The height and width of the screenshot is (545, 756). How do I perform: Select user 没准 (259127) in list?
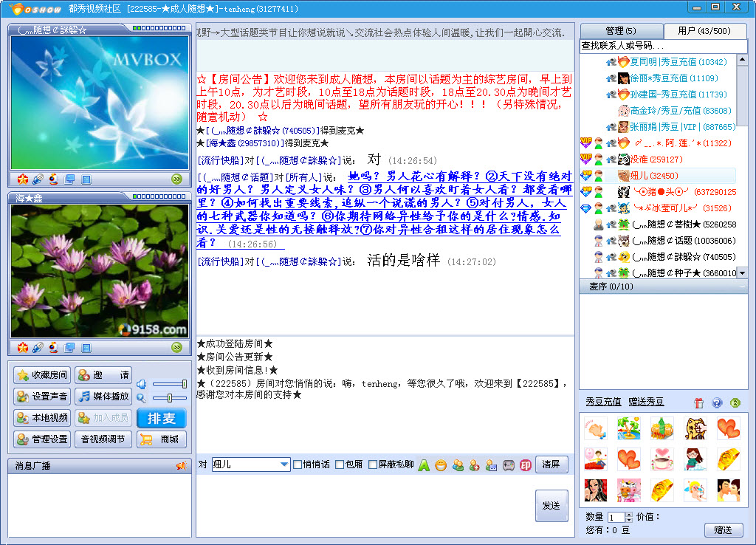point(658,160)
